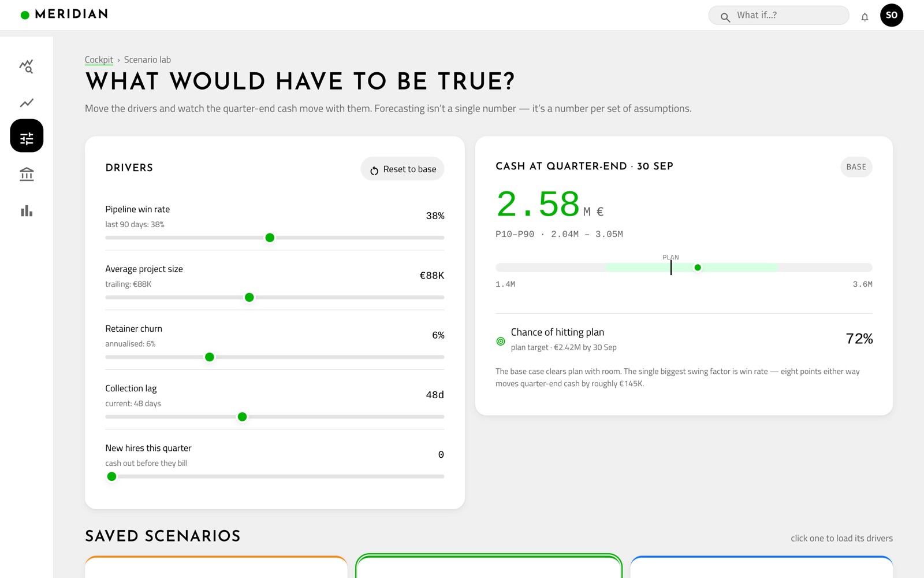Click the Saved Scenarios heading
Viewport: 924px width, 578px height.
coord(163,536)
